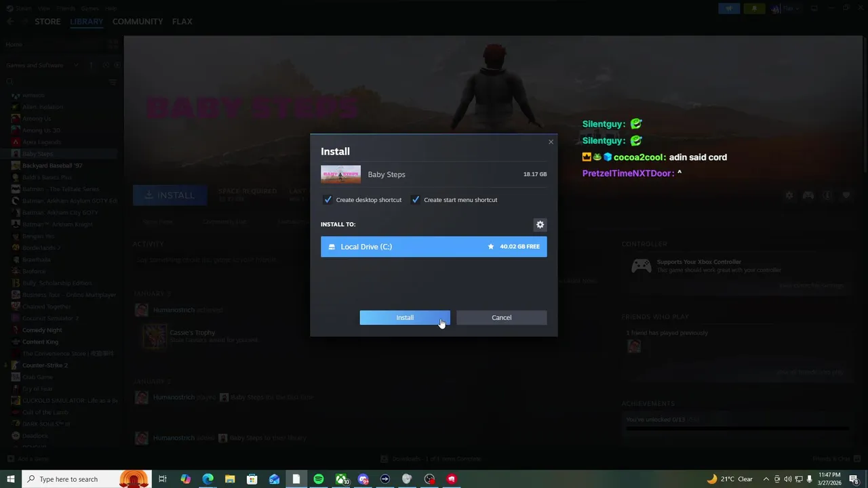868x488 pixels.
Task: Open Copilot icon on taskbar
Action: (x=185, y=479)
